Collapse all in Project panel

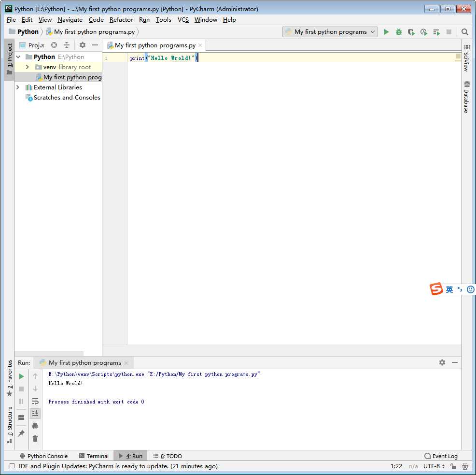click(67, 45)
